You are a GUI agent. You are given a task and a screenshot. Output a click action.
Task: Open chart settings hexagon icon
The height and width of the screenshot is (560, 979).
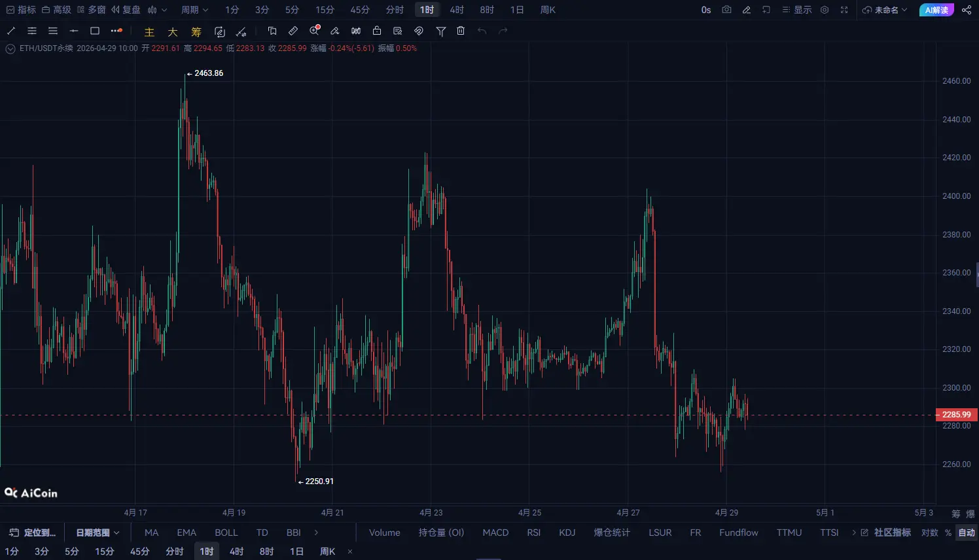(x=825, y=10)
